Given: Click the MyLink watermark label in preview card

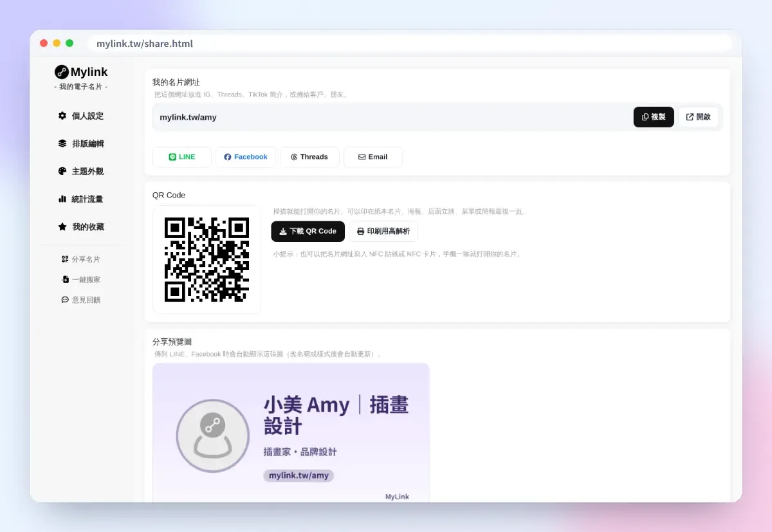Looking at the screenshot, I should pyautogui.click(x=397, y=497).
